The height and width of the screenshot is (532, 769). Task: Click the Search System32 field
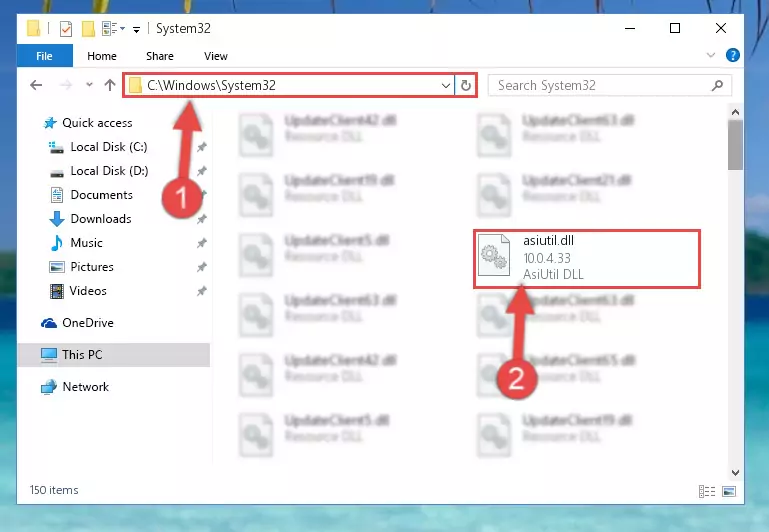(x=610, y=85)
